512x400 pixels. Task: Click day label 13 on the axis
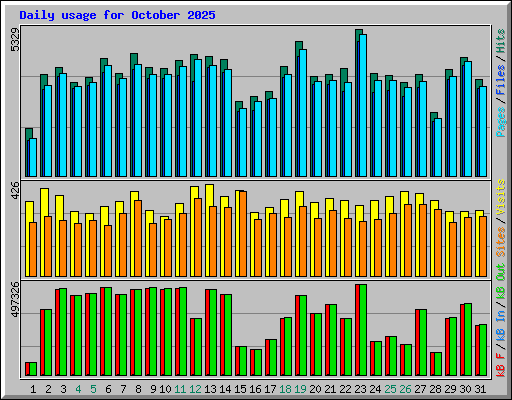(x=210, y=389)
